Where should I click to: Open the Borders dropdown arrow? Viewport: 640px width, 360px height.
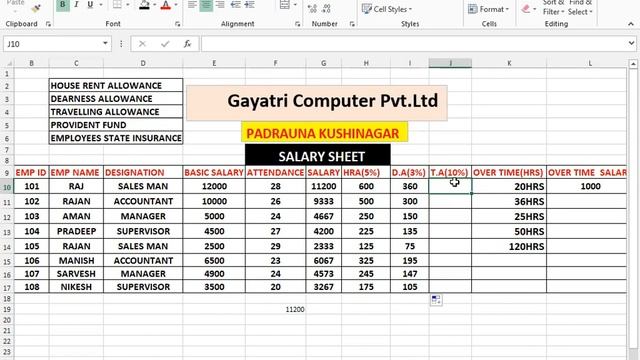(x=128, y=5)
